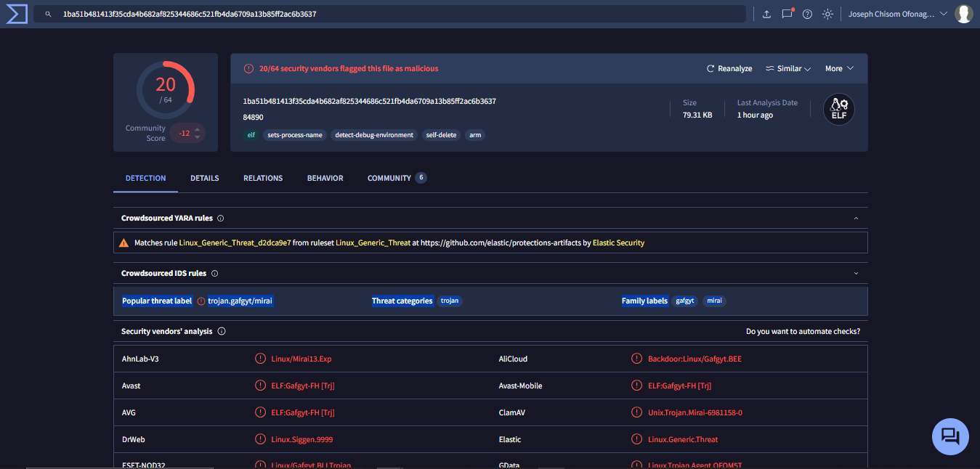
Task: Open the More dropdown menu
Action: point(839,68)
